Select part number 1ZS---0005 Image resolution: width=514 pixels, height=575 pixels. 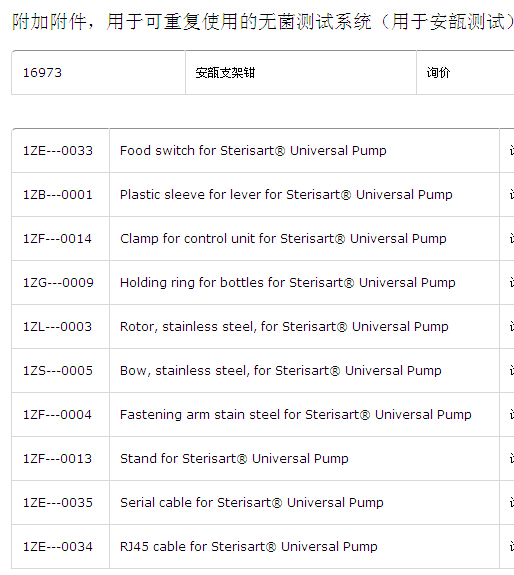point(58,371)
